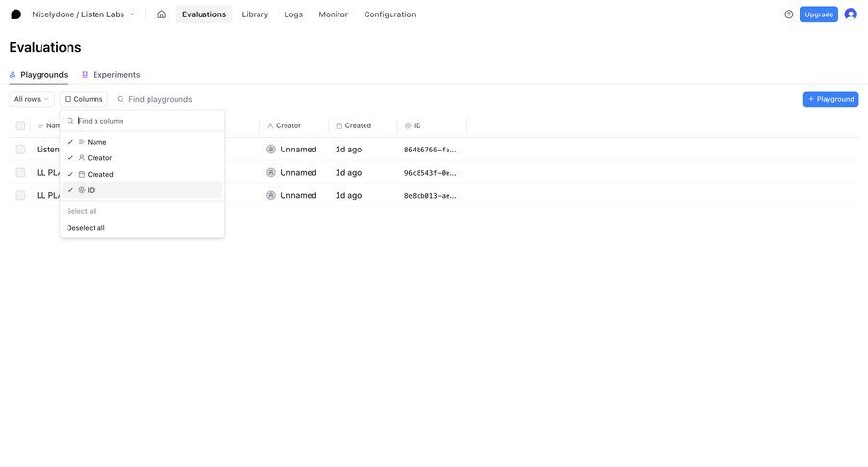The width and height of the screenshot is (868, 467).
Task: Click Deselect all in the columns menu
Action: point(86,228)
